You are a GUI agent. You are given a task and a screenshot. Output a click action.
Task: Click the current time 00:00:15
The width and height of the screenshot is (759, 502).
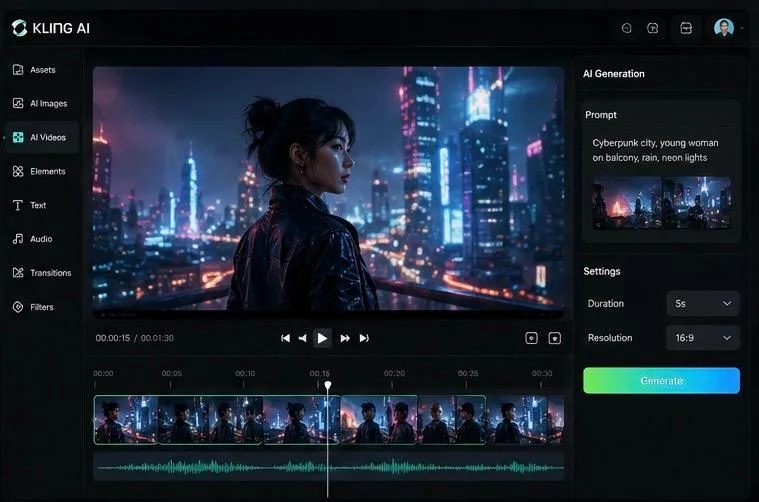click(113, 338)
